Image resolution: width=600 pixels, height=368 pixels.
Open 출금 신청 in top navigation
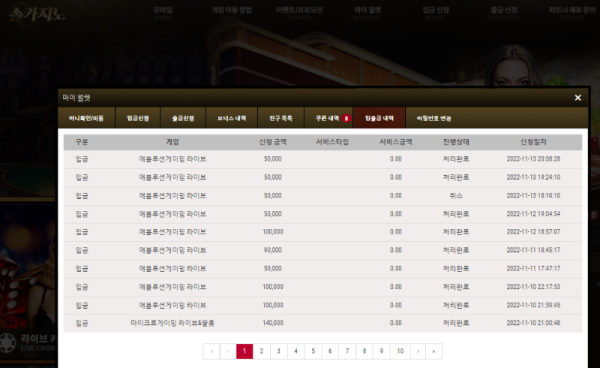click(x=504, y=12)
